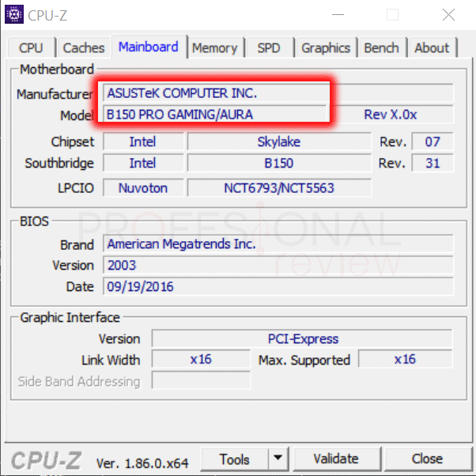The image size is (476, 476).
Task: Select the LPCIO Nuvoton field
Action: point(143,188)
